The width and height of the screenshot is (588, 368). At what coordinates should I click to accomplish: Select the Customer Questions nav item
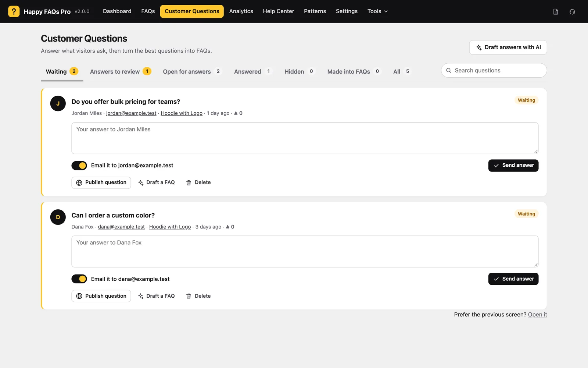click(x=192, y=11)
